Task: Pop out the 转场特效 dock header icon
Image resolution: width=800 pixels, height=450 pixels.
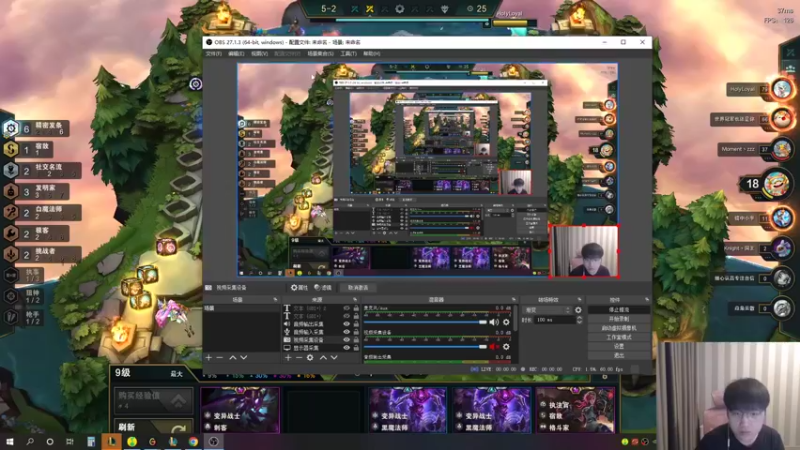Action: point(579,299)
